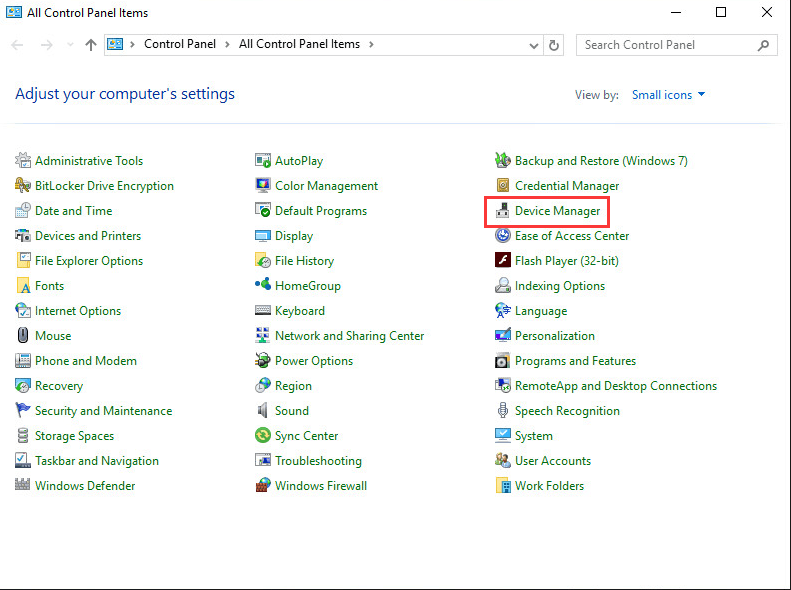
Task: Click the Mouse icon
Action: [x=23, y=336]
